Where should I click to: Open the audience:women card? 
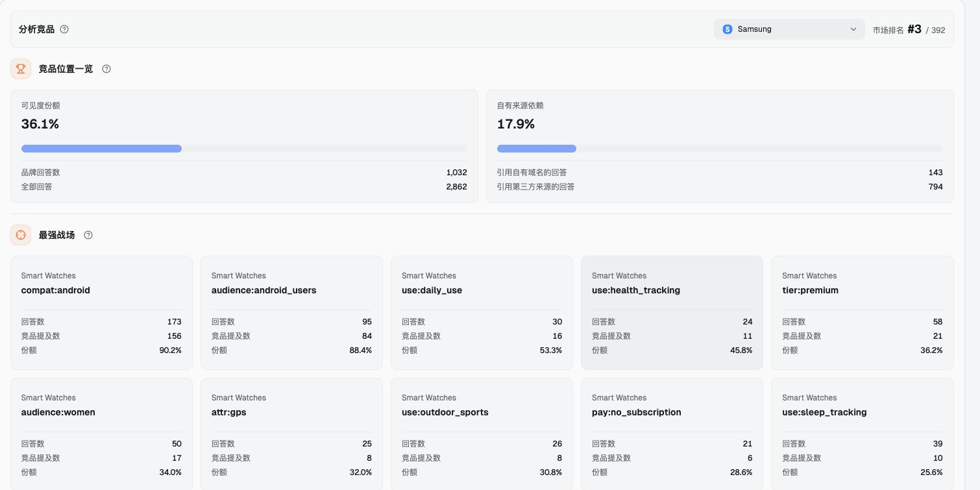pyautogui.click(x=101, y=434)
